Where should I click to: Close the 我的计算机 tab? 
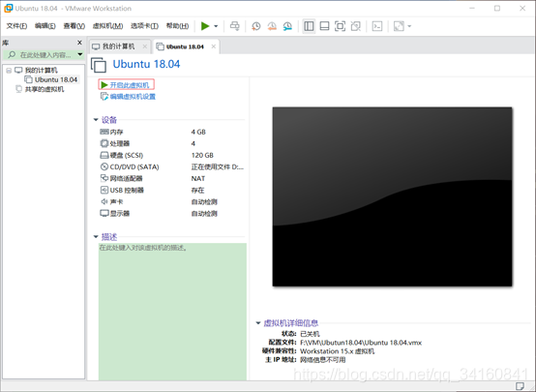[145, 46]
